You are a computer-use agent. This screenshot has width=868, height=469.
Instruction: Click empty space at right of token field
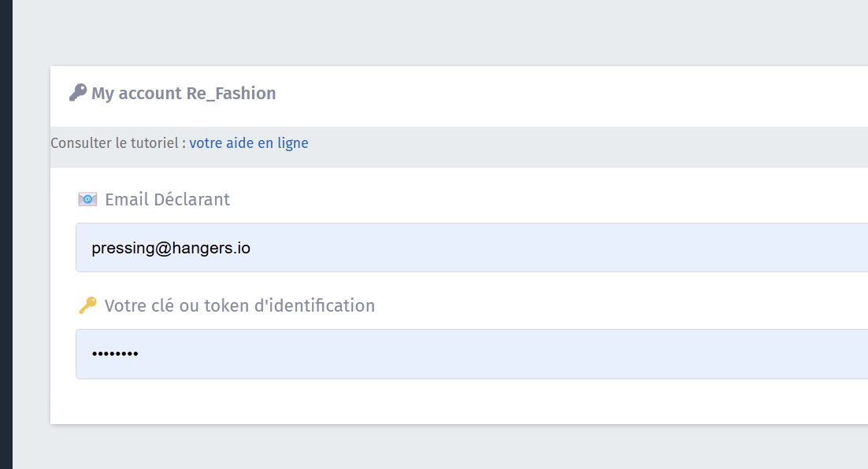point(709,354)
